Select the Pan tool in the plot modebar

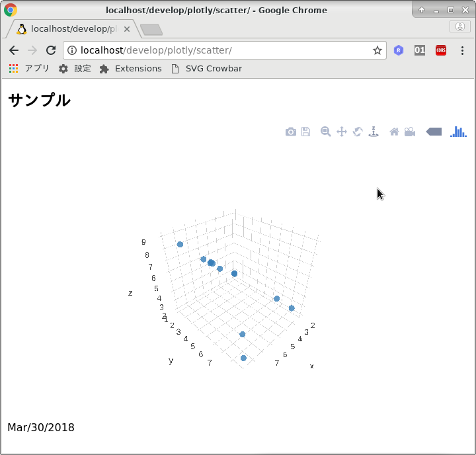[x=342, y=132]
